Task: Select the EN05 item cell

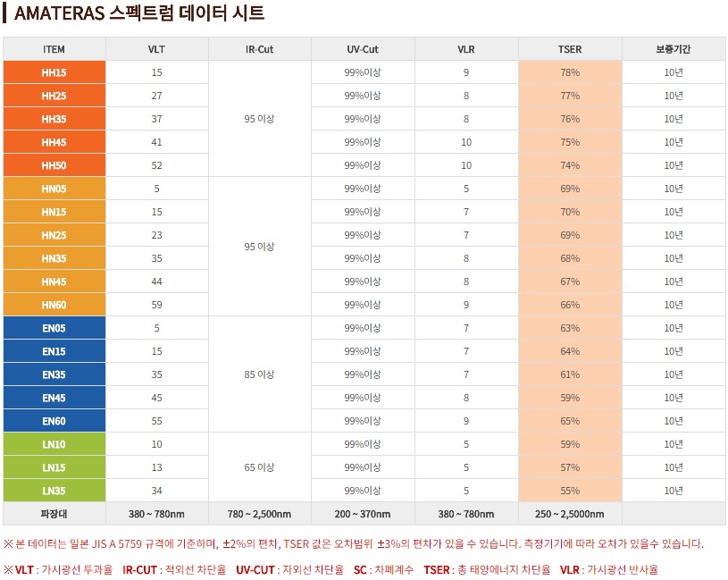Action: tap(54, 328)
